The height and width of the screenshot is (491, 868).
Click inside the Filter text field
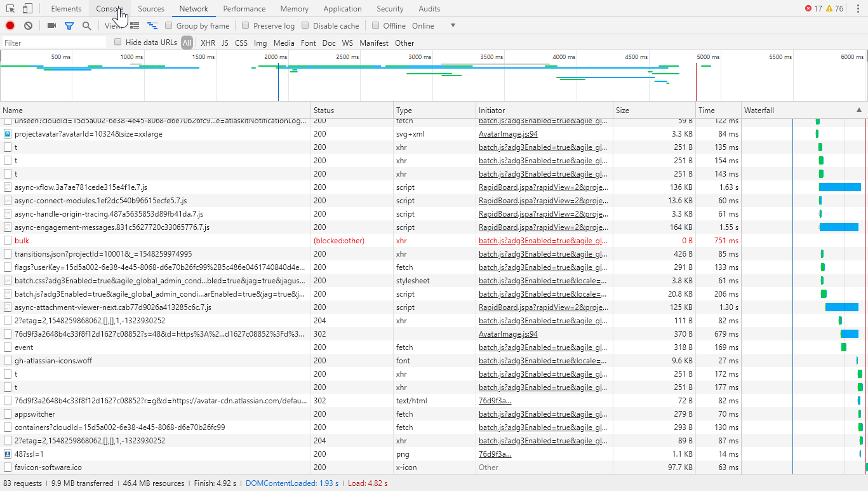[x=54, y=43]
